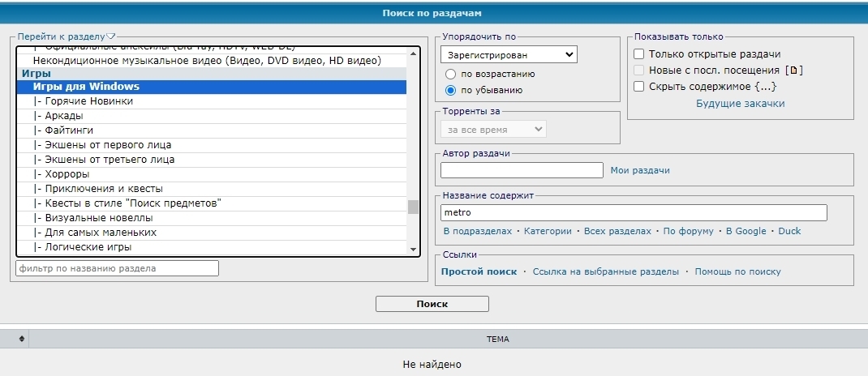The height and width of the screenshot is (376, 868).
Task: Click the 'ТЕМА' column header
Action: tap(497, 339)
